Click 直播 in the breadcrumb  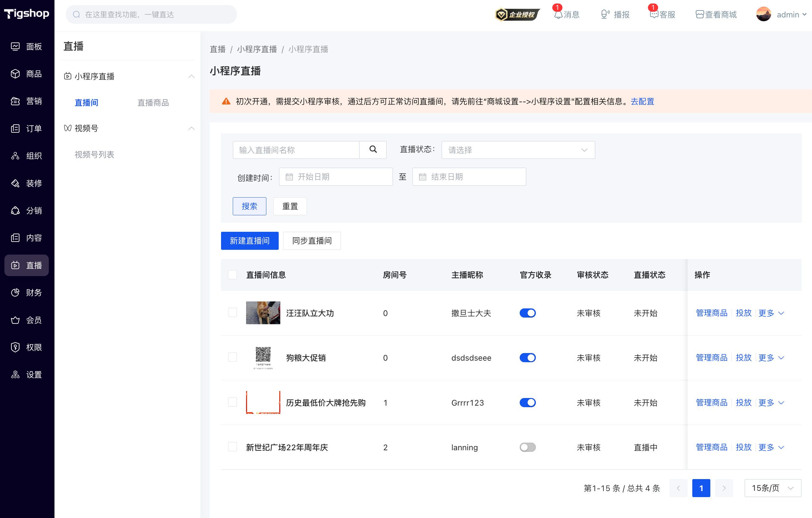tap(218, 49)
